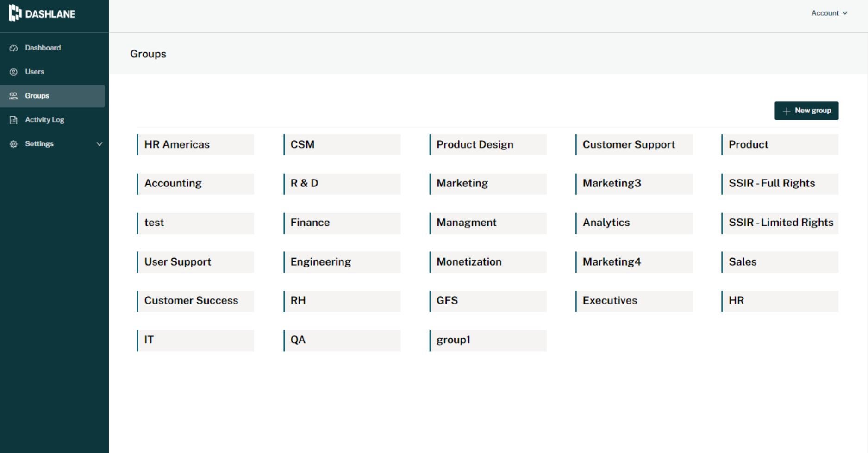868x453 pixels.
Task: Open the Marketing4 group
Action: click(x=634, y=262)
